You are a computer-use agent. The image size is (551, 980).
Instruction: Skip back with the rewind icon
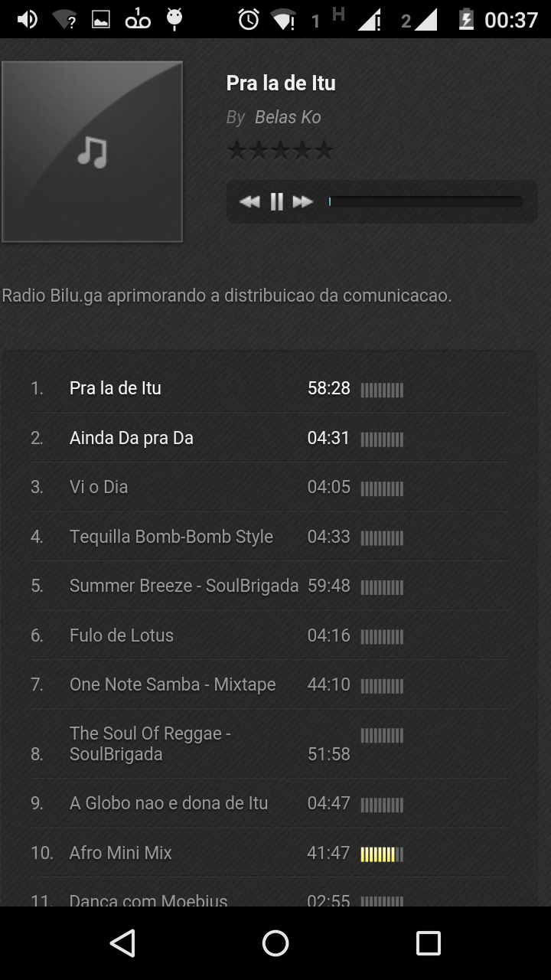point(249,201)
